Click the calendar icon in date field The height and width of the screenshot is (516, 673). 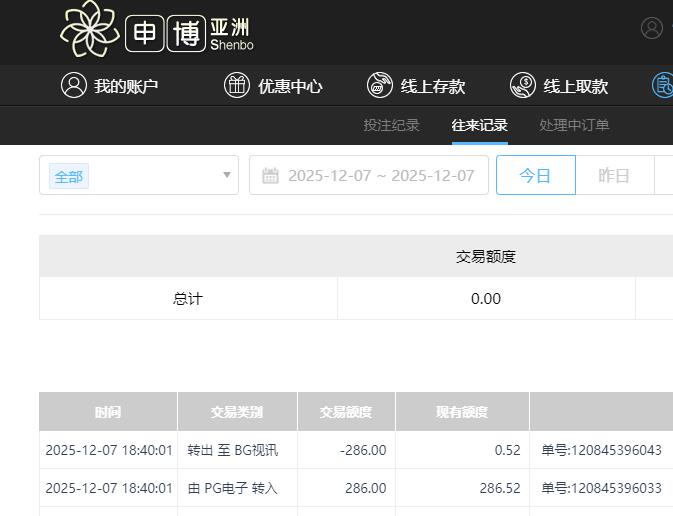[x=270, y=176]
